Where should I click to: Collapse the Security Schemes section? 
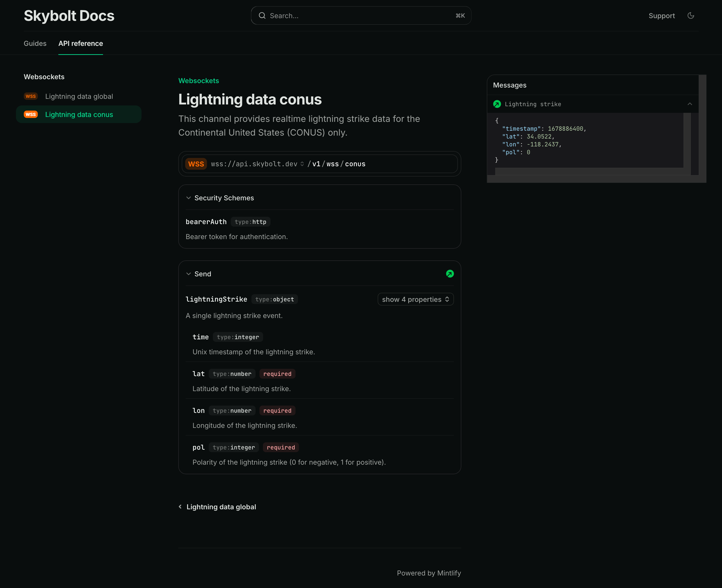[x=189, y=198]
